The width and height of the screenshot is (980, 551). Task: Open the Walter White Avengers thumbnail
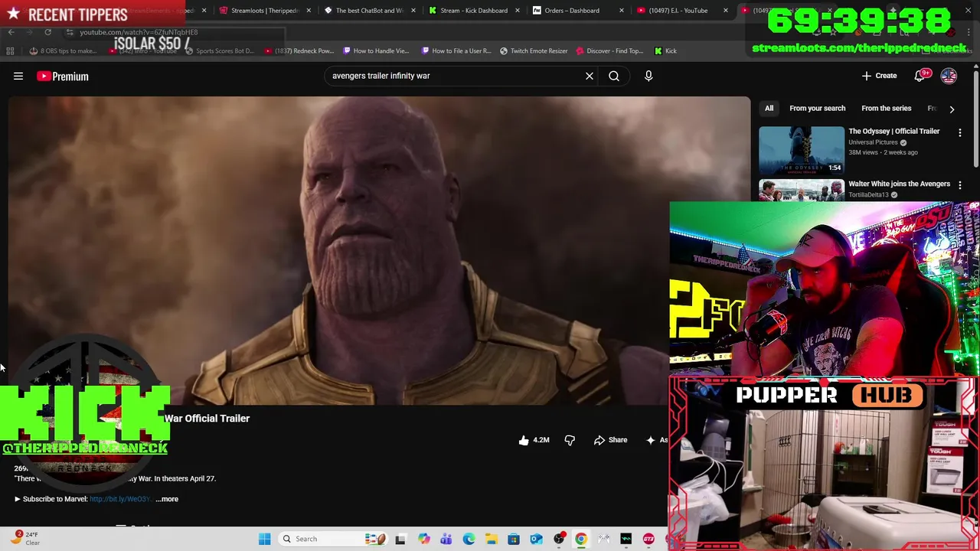point(802,191)
